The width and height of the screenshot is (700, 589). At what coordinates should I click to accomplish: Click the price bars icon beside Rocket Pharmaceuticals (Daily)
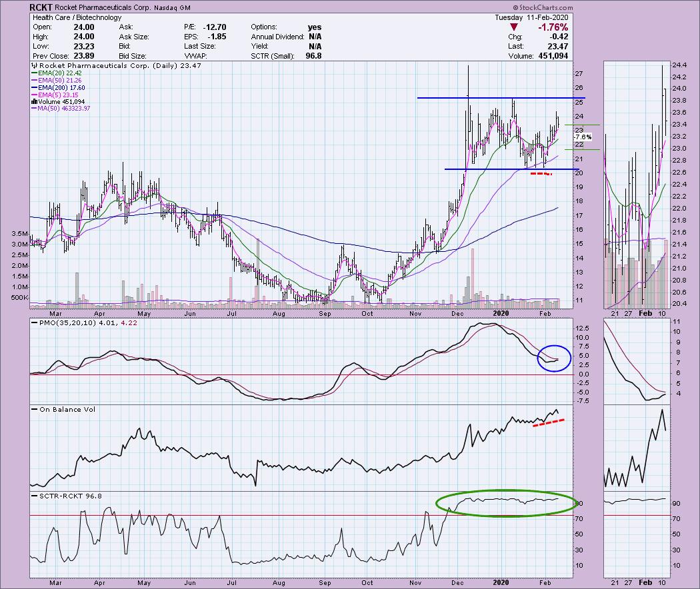(x=35, y=65)
